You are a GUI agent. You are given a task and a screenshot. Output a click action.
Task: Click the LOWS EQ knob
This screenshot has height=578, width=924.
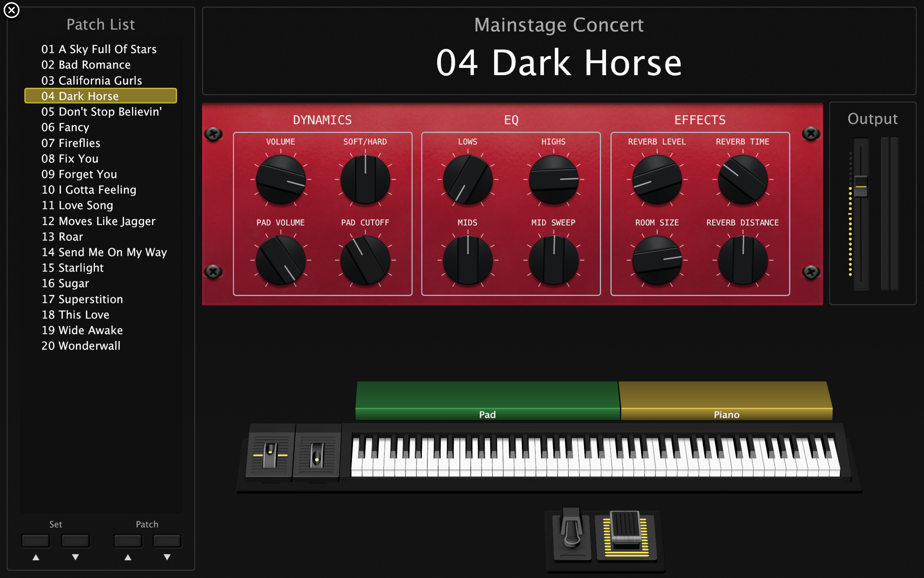point(468,179)
